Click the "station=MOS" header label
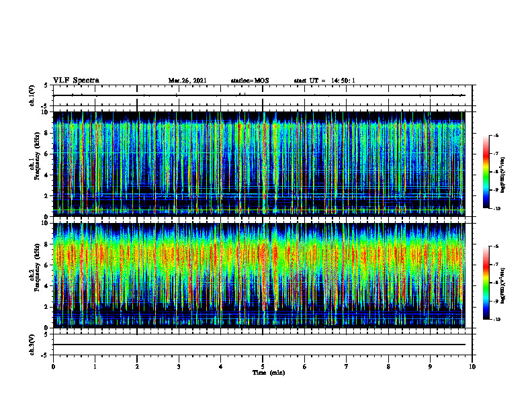 click(x=250, y=81)
